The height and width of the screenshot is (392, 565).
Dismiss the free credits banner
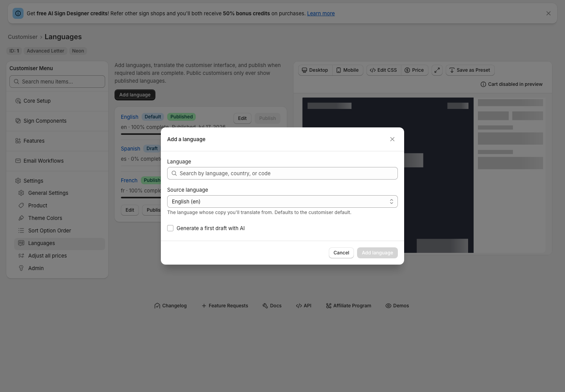(549, 13)
